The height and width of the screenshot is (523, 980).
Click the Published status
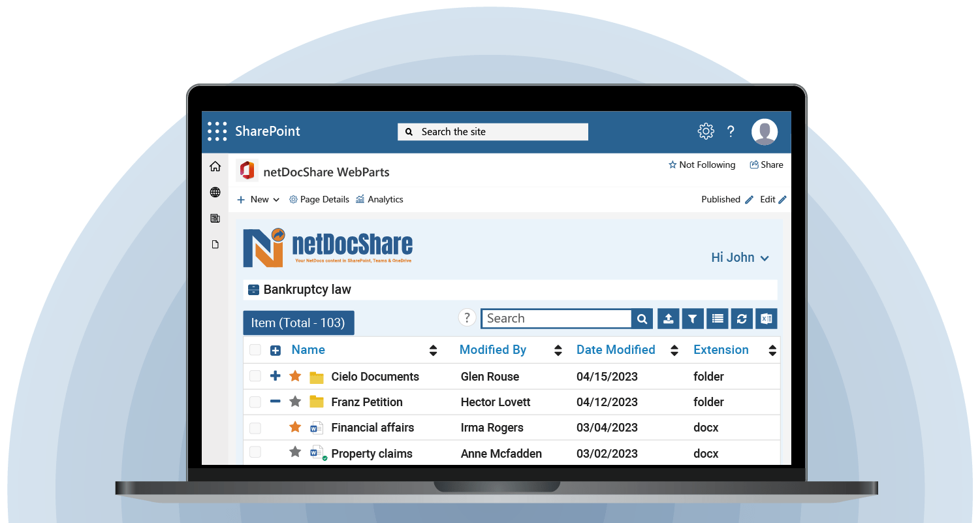tap(727, 199)
